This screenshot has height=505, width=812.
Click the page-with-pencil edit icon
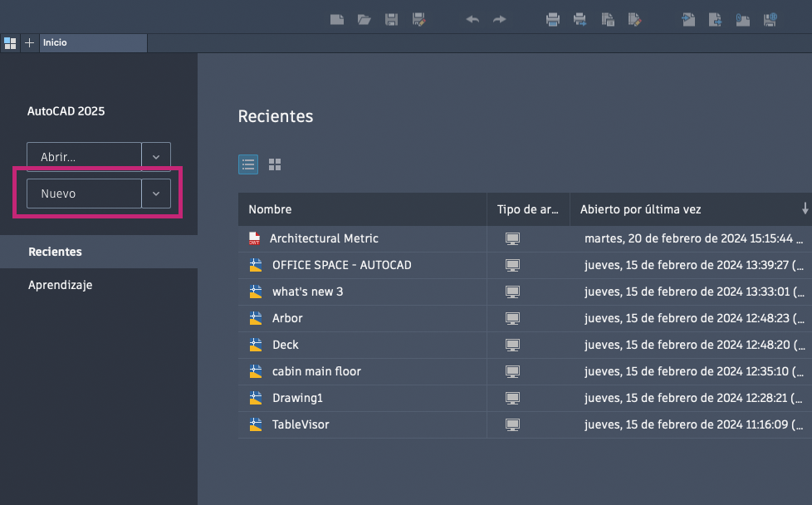(634, 20)
